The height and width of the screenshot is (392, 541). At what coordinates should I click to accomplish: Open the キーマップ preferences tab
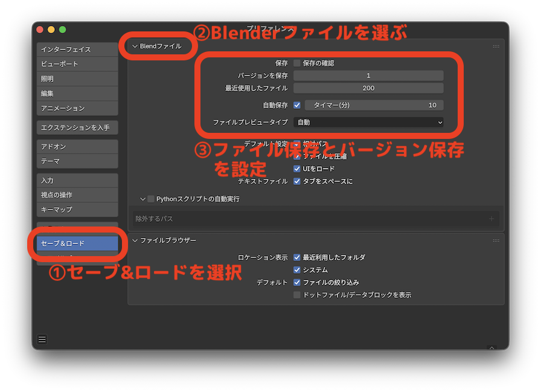coord(77,210)
